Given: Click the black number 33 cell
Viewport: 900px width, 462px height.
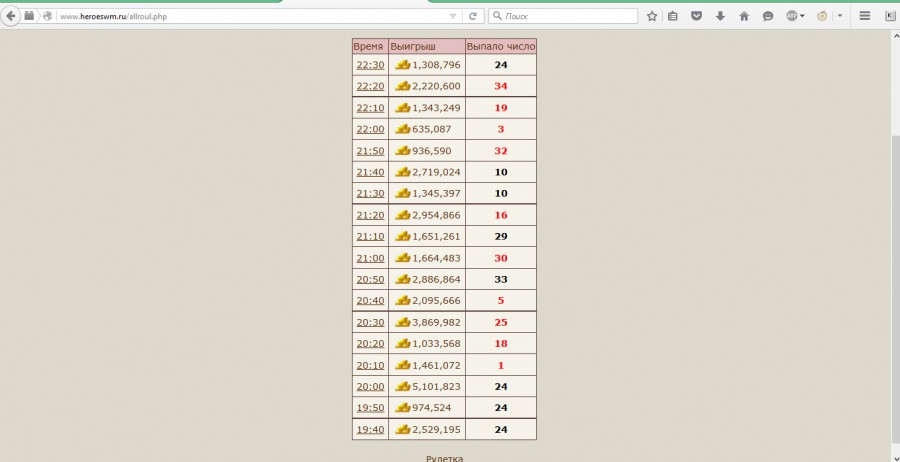Looking at the screenshot, I should [501, 279].
